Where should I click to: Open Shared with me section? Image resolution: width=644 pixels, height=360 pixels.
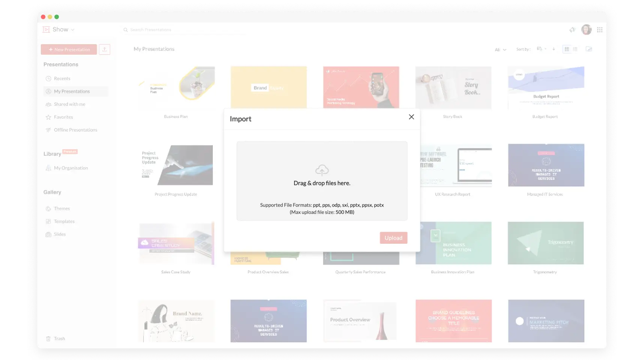click(x=48, y=104)
